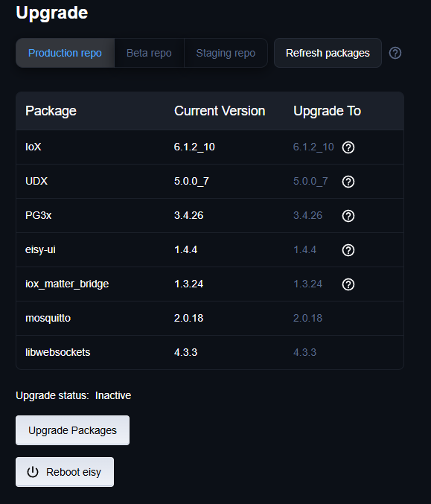Click the help icon in the PG3x row
The width and height of the screenshot is (431, 504).
pos(348,216)
